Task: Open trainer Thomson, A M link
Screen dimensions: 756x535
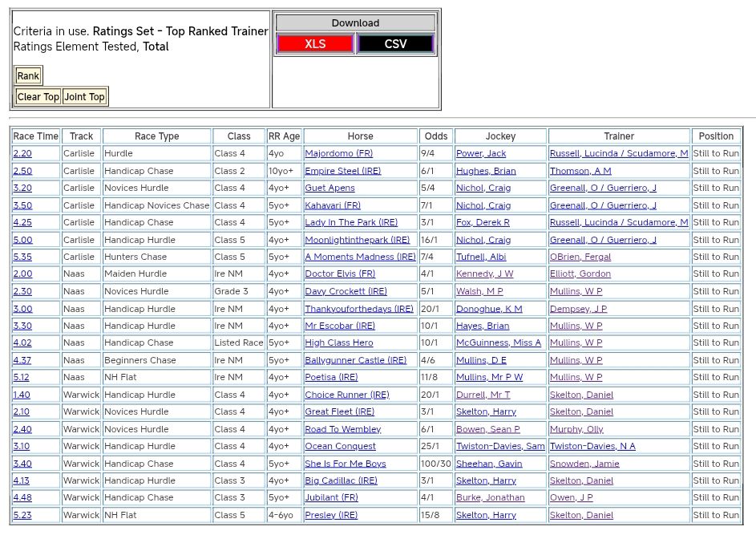Action: pyautogui.click(x=580, y=171)
